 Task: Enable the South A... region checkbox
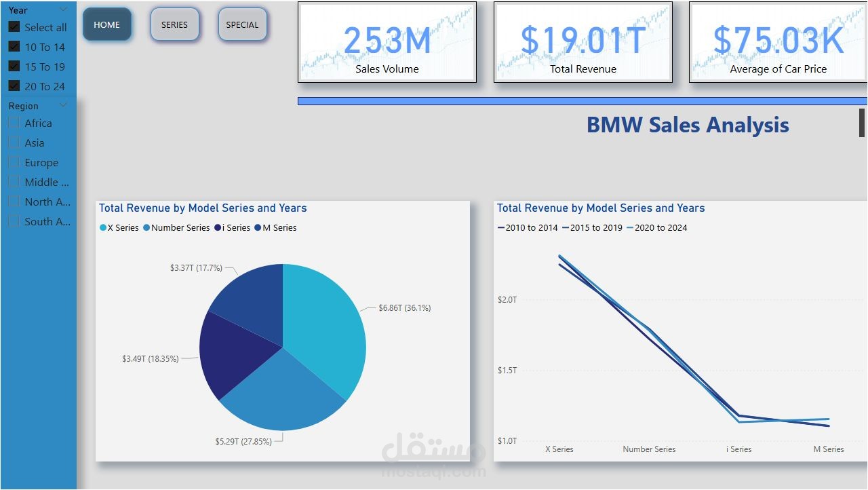click(14, 221)
